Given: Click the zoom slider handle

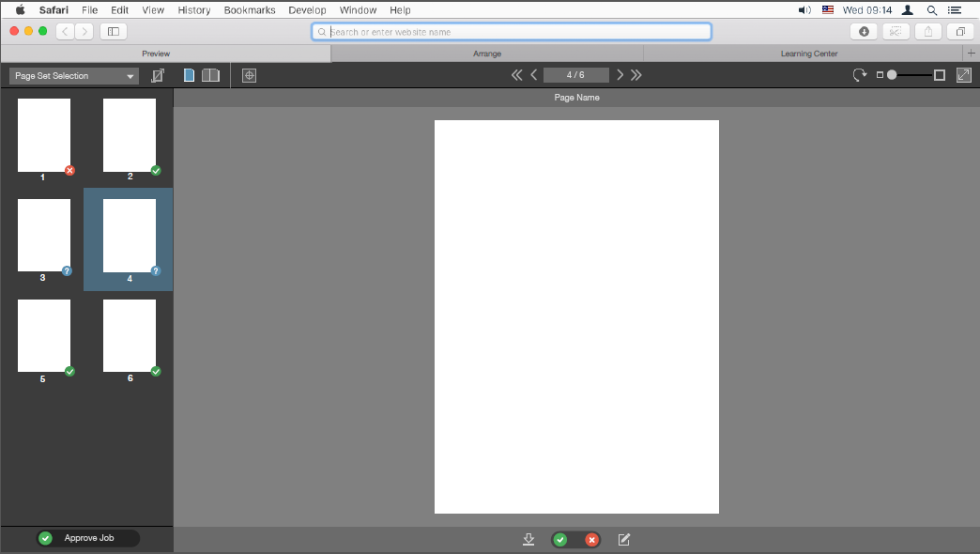Looking at the screenshot, I should (x=892, y=75).
